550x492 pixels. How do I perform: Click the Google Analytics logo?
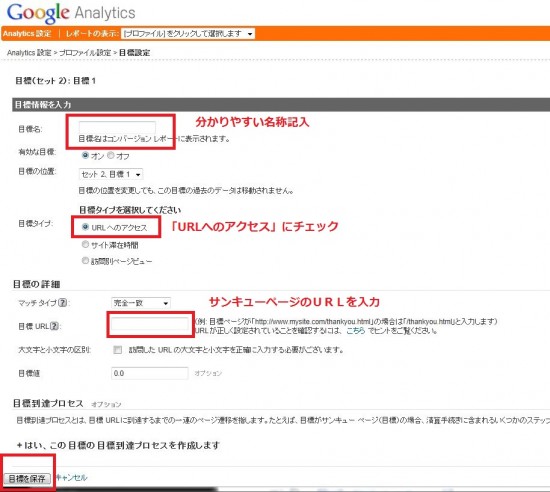click(x=71, y=13)
